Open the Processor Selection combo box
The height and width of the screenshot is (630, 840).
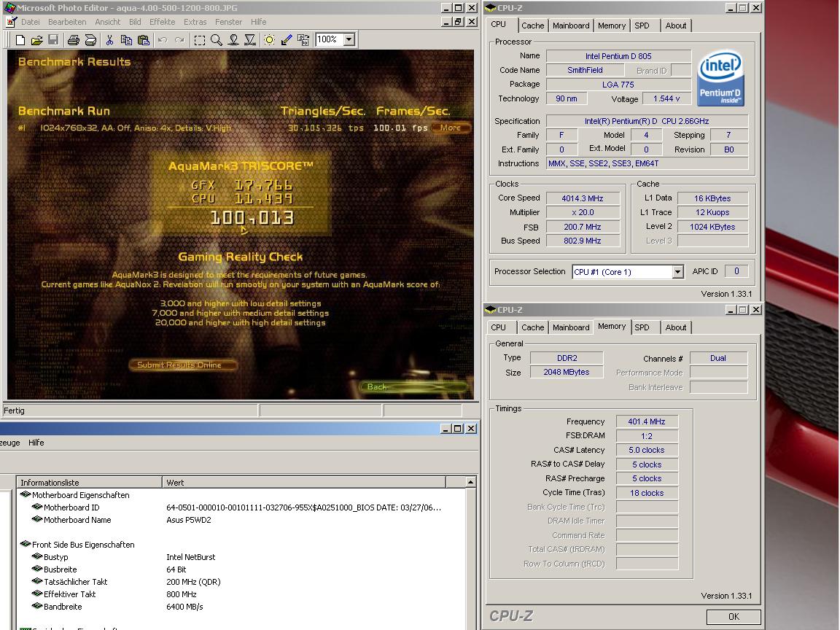(x=628, y=271)
